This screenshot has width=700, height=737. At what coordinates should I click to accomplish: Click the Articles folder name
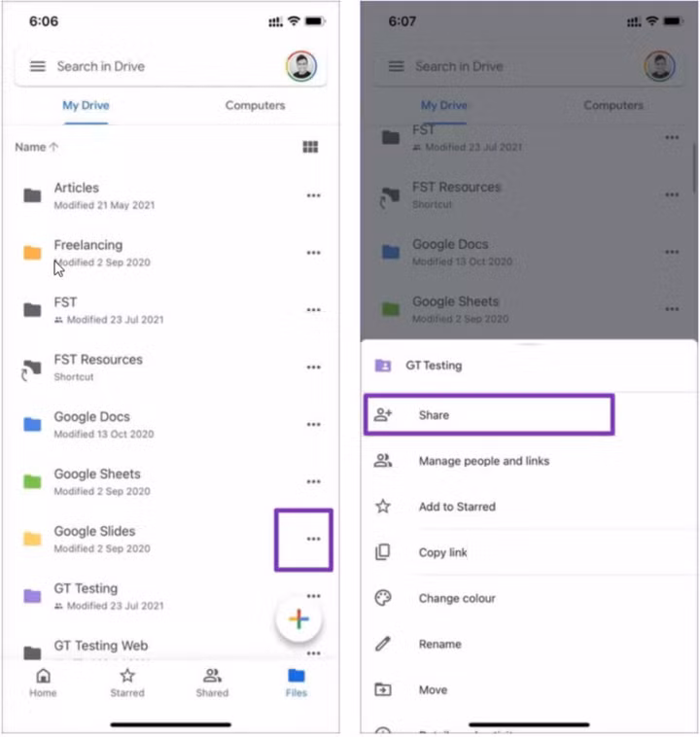click(x=77, y=188)
